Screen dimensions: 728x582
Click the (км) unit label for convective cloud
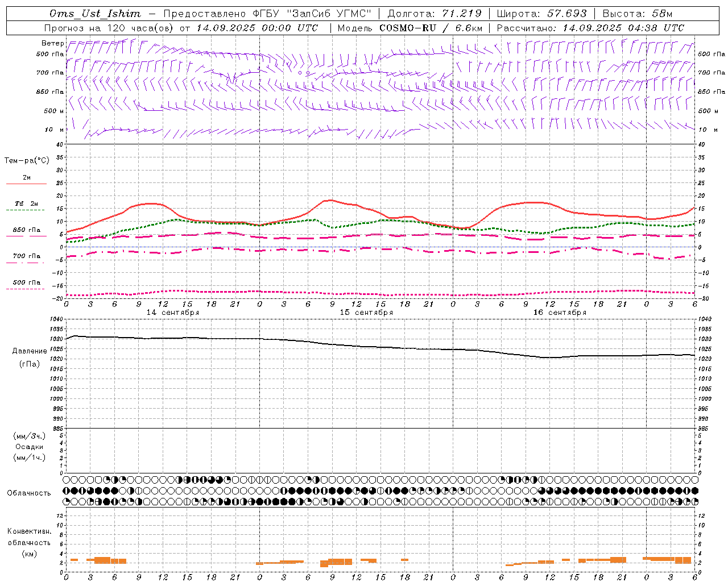30,554
